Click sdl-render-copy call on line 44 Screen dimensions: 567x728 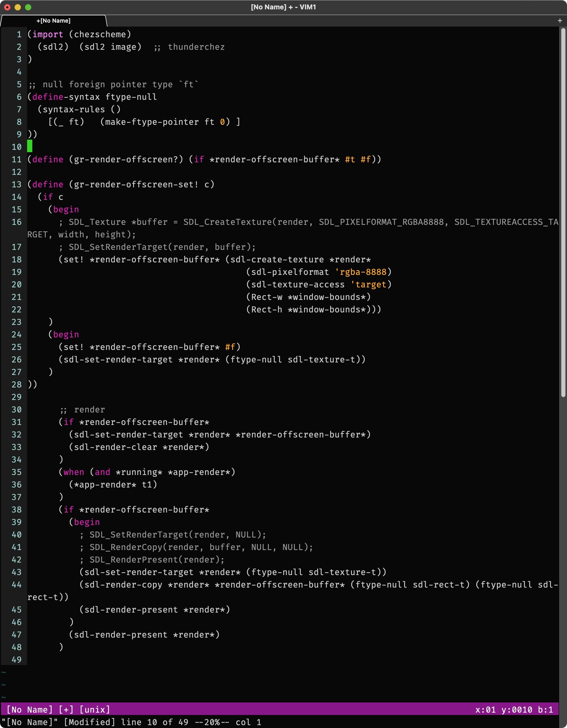pyautogui.click(x=123, y=585)
